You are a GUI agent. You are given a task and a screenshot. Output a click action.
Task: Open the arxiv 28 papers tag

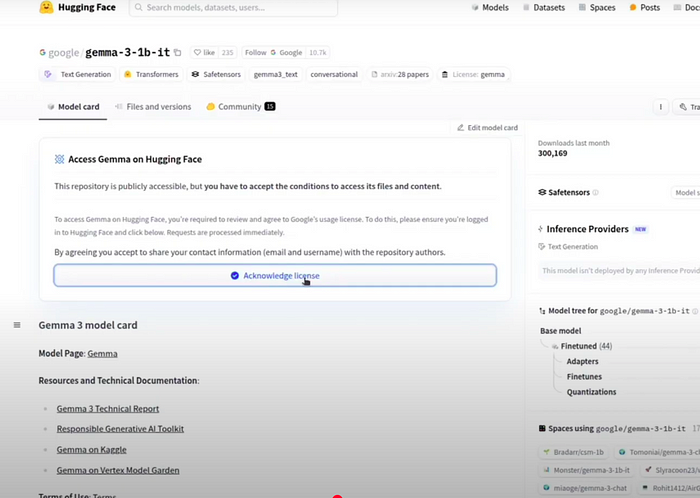click(400, 75)
